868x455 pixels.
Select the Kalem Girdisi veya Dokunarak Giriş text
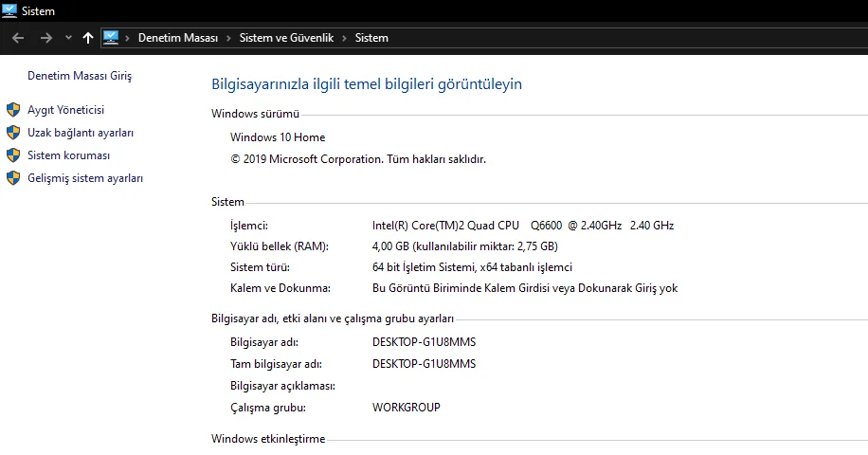click(x=525, y=288)
